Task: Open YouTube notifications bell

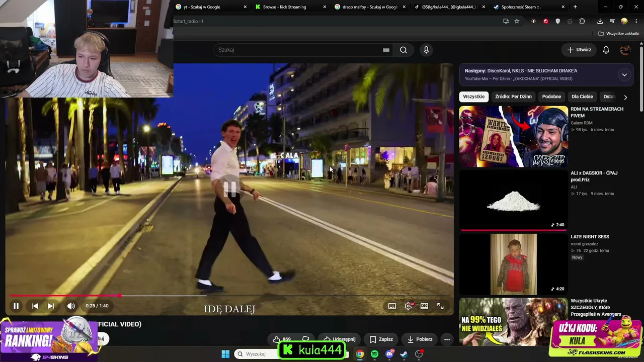Action: tap(606, 50)
